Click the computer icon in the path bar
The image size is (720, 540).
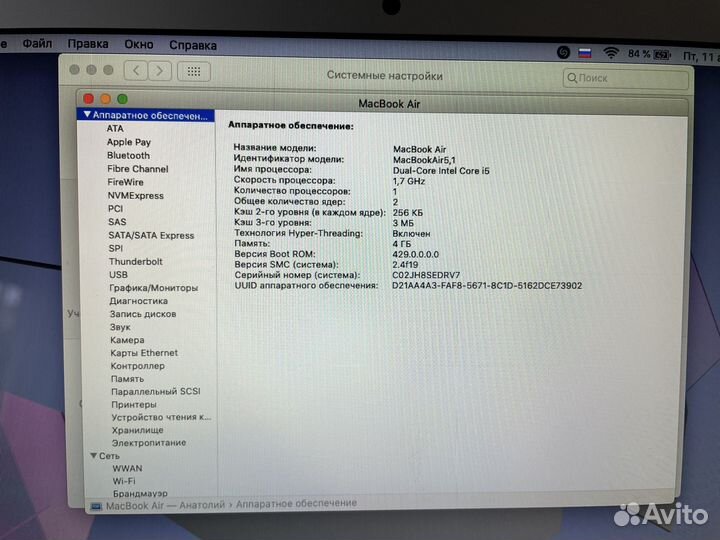[96, 506]
